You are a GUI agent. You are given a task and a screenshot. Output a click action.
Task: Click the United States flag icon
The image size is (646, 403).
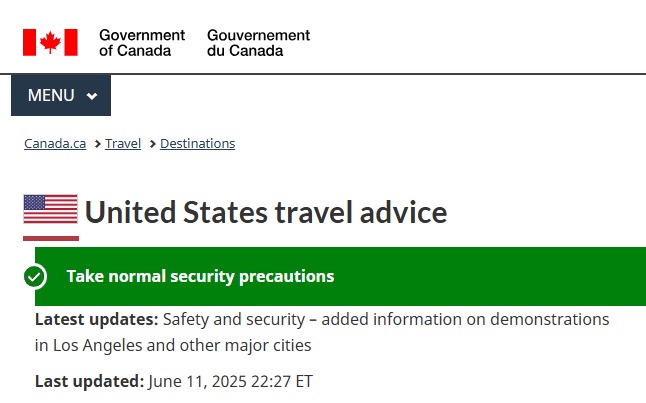51,209
